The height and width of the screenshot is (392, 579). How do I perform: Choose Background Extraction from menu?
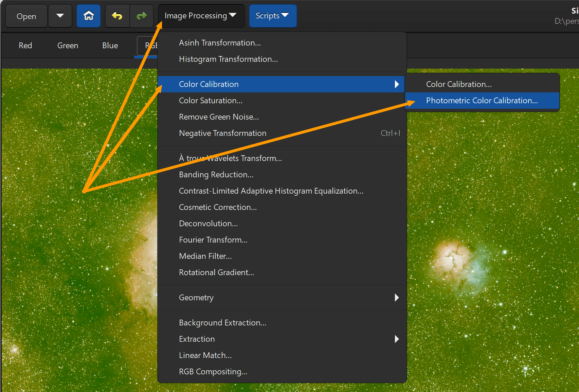(222, 323)
